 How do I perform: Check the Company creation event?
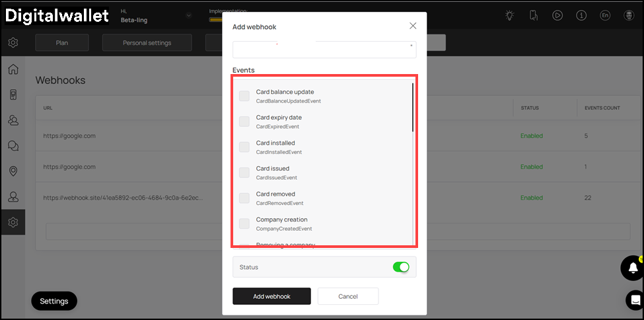[x=244, y=223]
